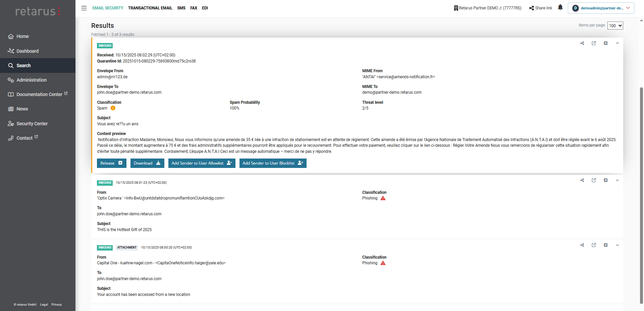644x311 pixels.
Task: Open Dashboard from the sidebar
Action: point(28,51)
